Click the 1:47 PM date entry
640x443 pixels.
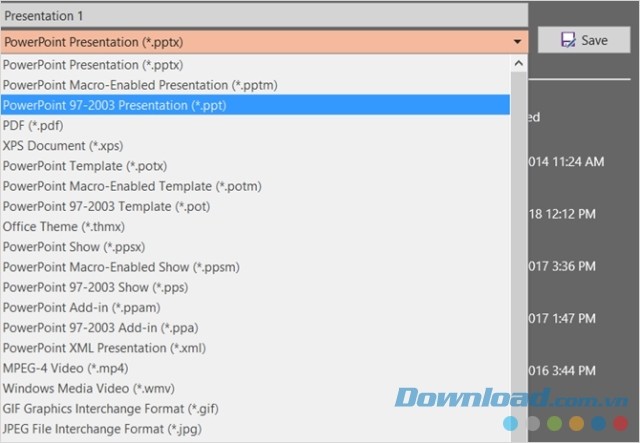coord(562,318)
